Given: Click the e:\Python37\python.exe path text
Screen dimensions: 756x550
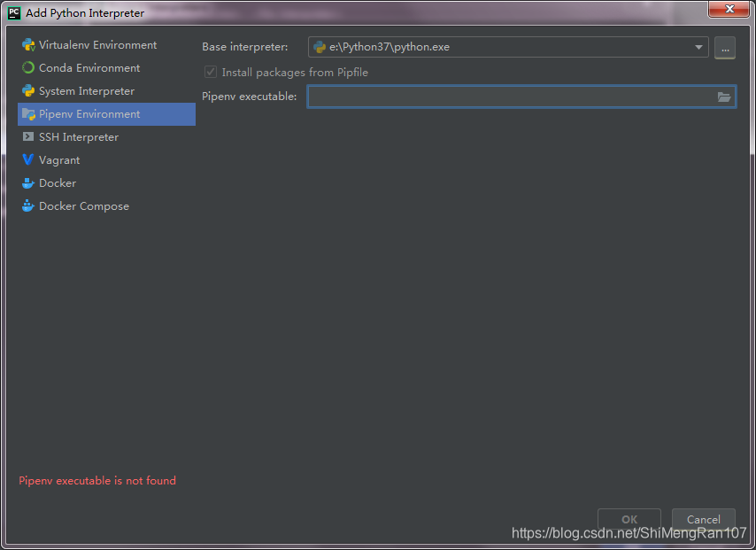Looking at the screenshot, I should 390,47.
